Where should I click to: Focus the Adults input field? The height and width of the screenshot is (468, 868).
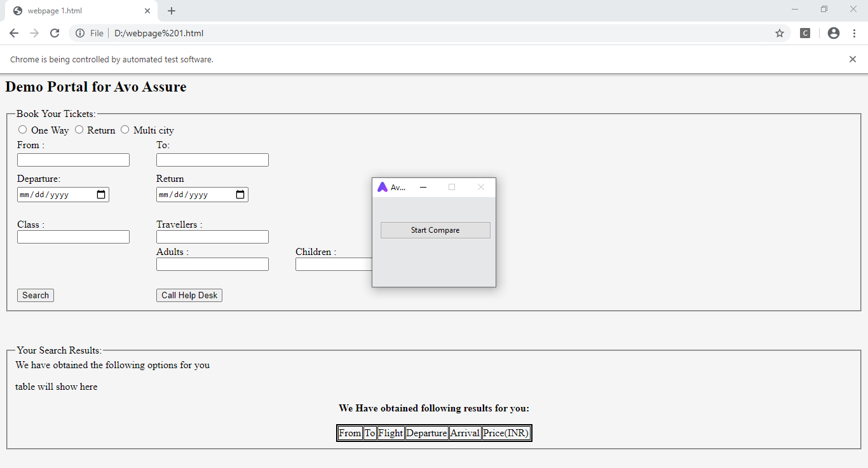(212, 264)
